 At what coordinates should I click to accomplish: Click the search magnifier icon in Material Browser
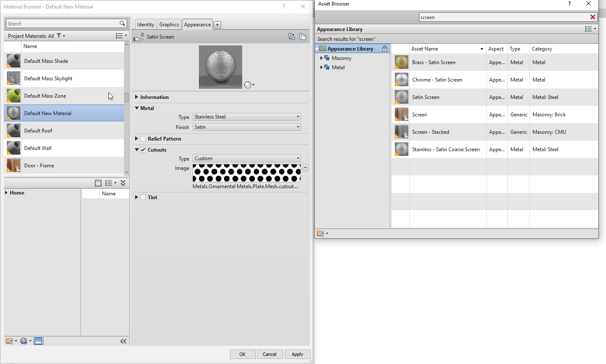pyautogui.click(x=122, y=23)
